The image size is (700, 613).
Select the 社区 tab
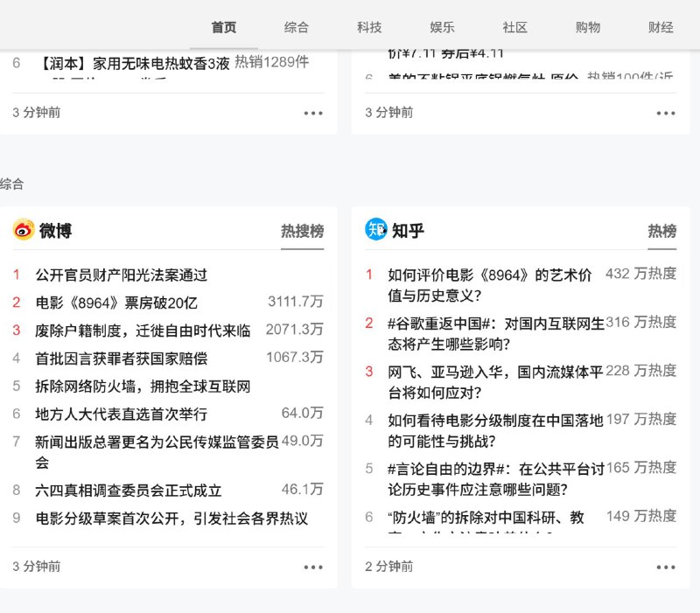514,27
